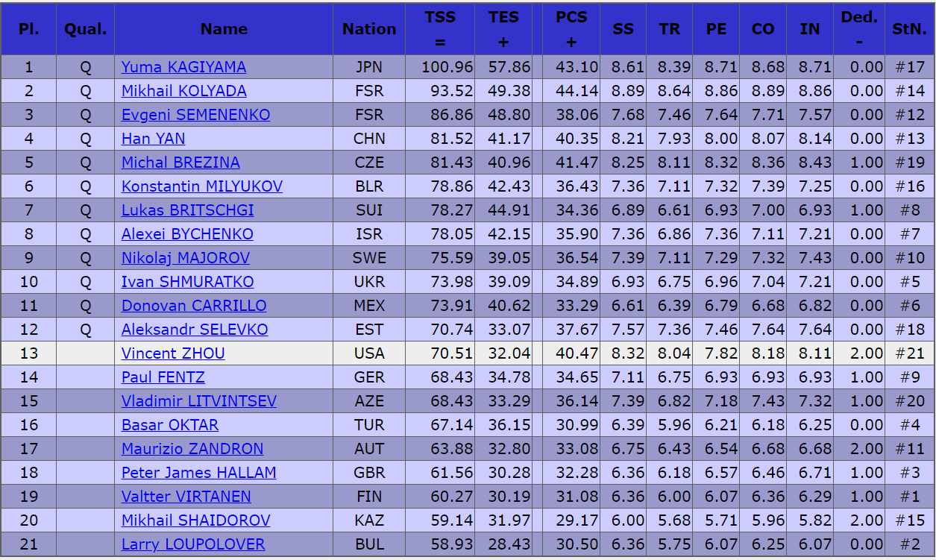Select the Han YAN link
The image size is (936, 560).
point(153,139)
